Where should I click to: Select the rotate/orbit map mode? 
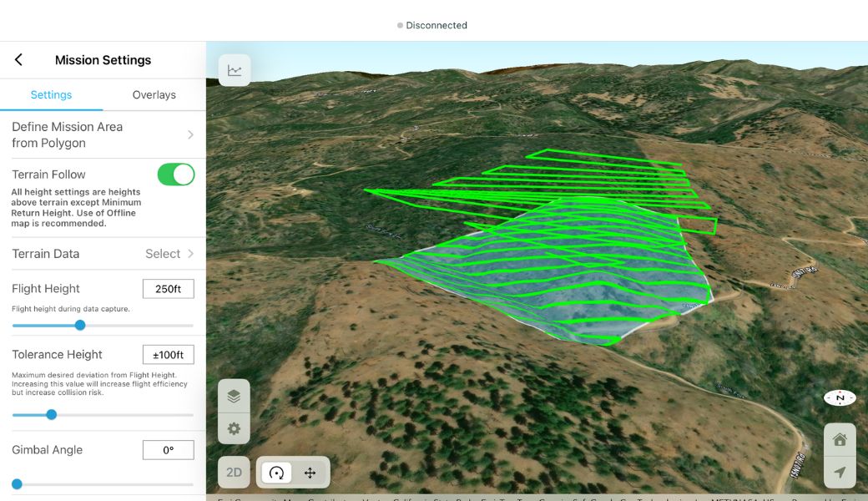click(x=276, y=473)
